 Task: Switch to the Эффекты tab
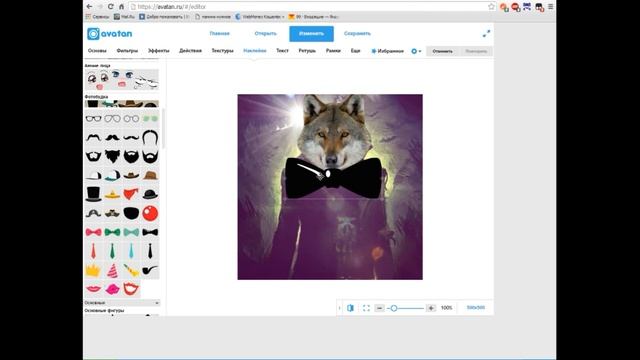point(158,51)
